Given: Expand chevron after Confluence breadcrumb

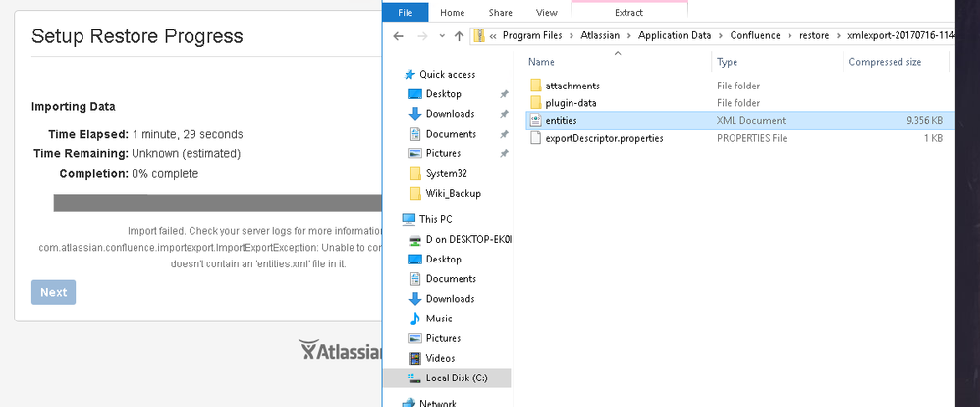Looking at the screenshot, I should click(790, 35).
